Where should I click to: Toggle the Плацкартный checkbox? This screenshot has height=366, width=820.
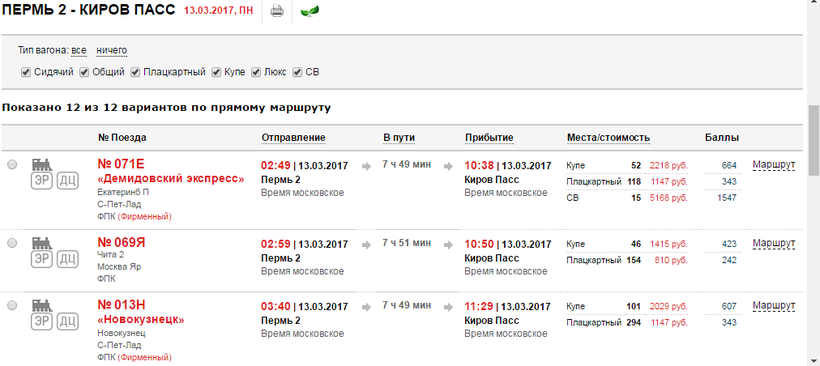click(135, 73)
